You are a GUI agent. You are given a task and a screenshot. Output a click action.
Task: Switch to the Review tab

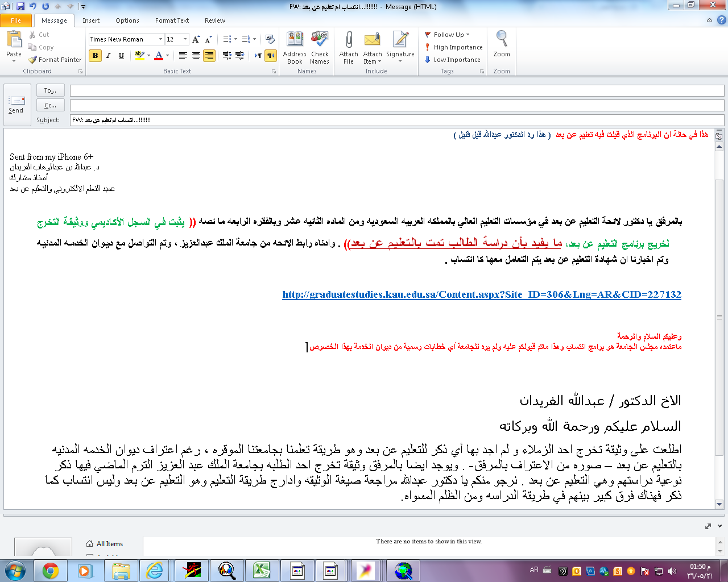[215, 20]
